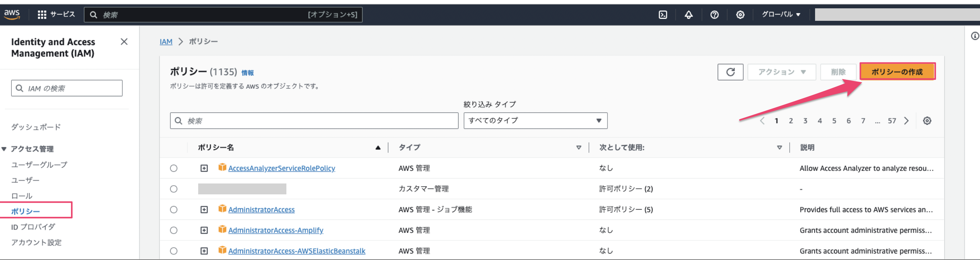Click the AdministratorAccess-AWSElasticBeanstalk orange box icon
This screenshot has height=260, width=980.
point(222,250)
